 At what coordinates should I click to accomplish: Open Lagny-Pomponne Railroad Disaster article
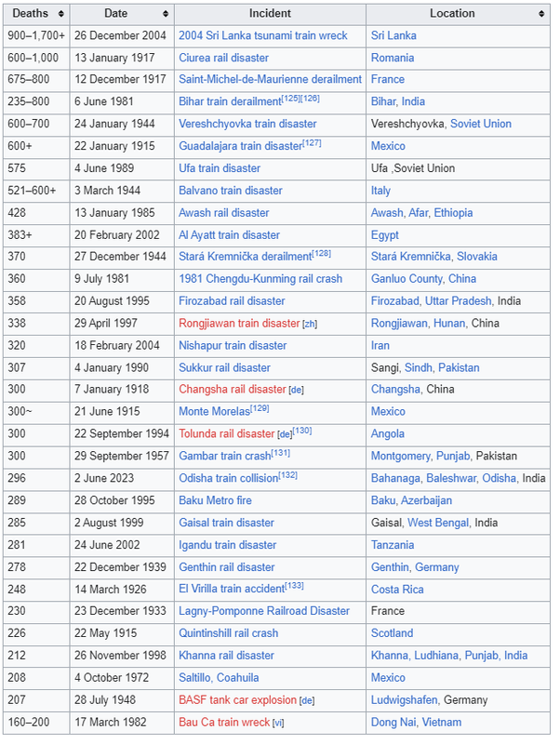(x=264, y=612)
